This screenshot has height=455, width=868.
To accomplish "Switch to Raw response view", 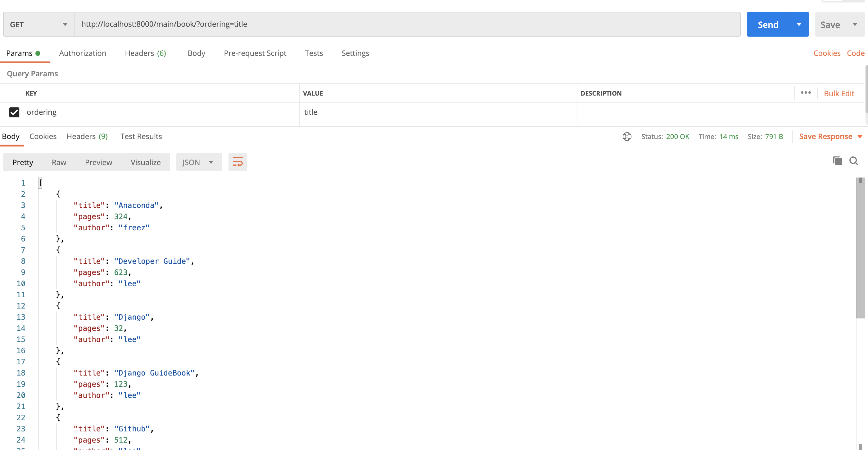I will point(59,162).
